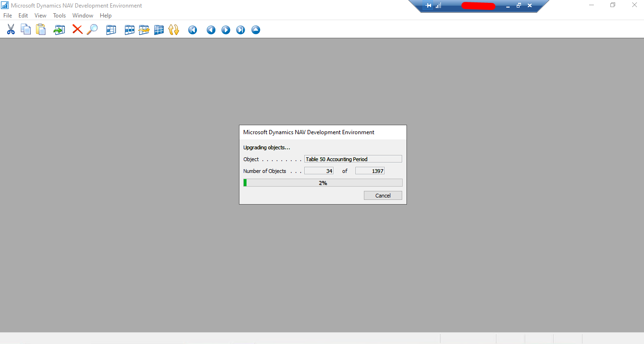Restore down the remote session from connection bar
The height and width of the screenshot is (344, 644).
519,6
